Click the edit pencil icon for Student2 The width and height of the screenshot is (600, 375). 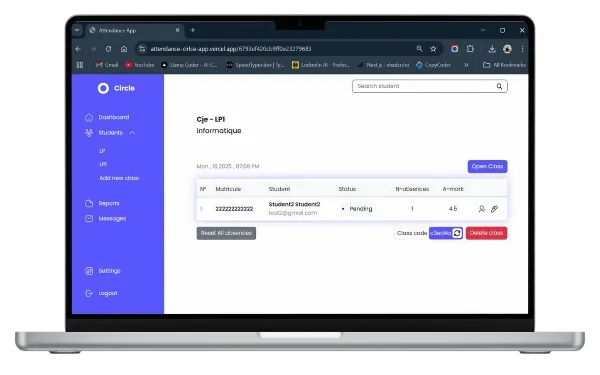[x=494, y=209]
